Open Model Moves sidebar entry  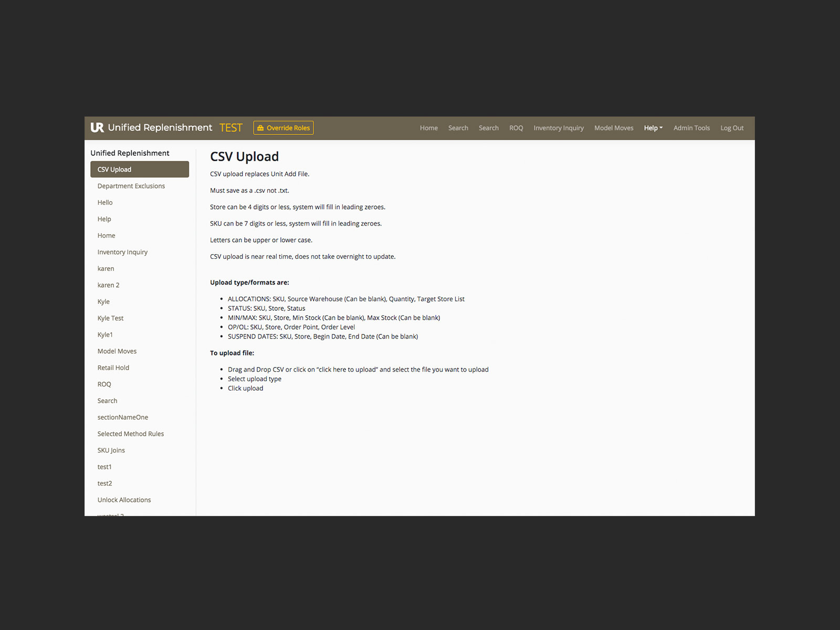117,351
